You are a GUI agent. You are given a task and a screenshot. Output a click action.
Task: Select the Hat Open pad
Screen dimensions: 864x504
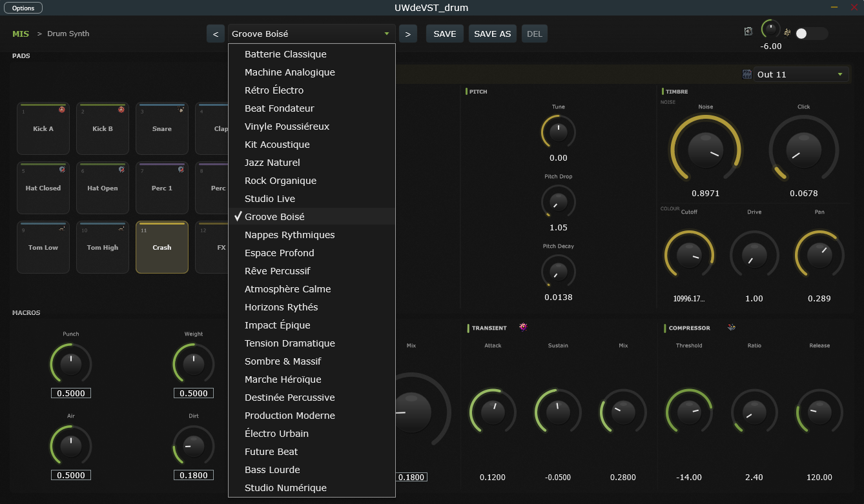pyautogui.click(x=103, y=188)
